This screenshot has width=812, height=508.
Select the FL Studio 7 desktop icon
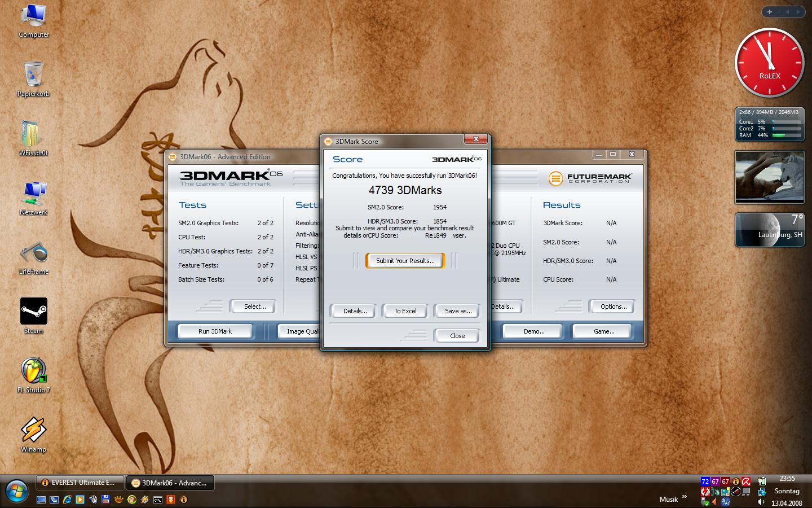34,375
